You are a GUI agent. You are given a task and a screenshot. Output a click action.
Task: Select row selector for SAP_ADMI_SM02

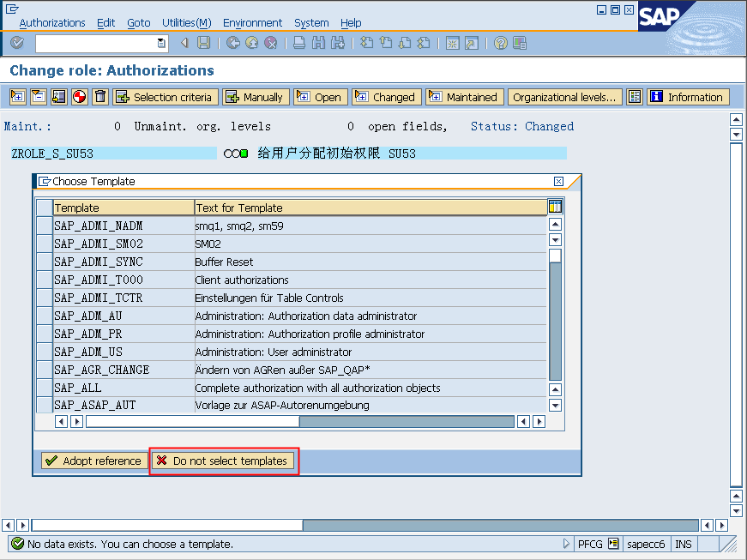click(45, 244)
